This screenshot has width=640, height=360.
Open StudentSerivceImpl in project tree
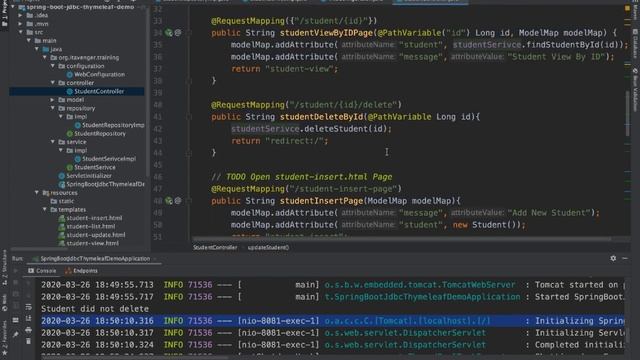(105, 159)
